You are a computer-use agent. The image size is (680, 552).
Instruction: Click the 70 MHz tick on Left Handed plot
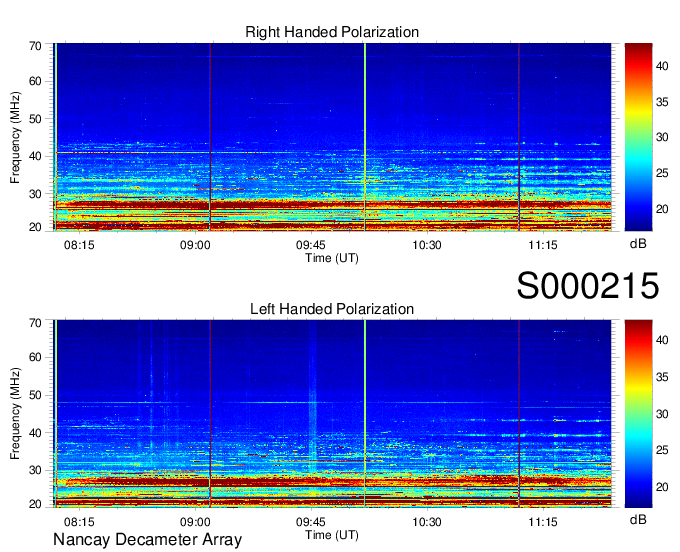tap(36, 323)
